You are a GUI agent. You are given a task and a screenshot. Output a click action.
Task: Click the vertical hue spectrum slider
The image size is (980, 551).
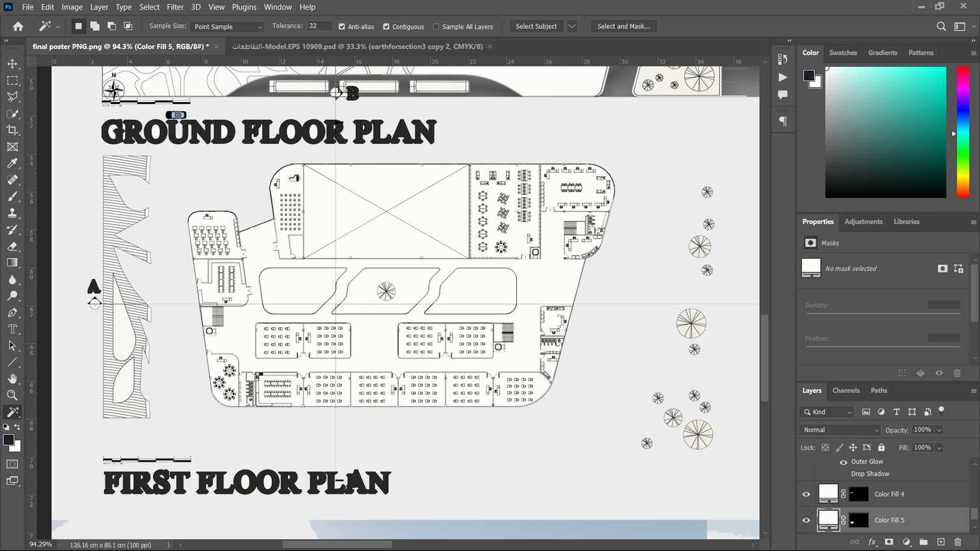point(963,132)
